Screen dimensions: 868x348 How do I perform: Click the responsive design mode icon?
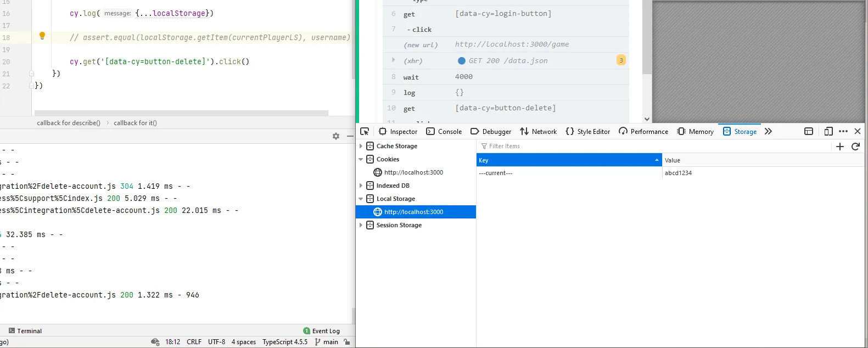tap(828, 131)
